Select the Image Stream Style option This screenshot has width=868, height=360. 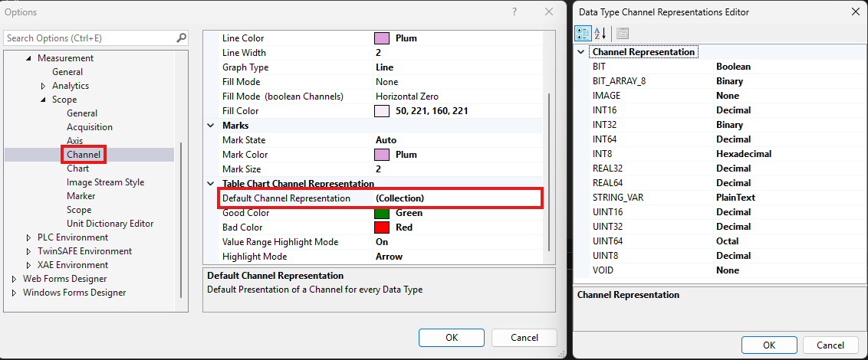(x=105, y=182)
